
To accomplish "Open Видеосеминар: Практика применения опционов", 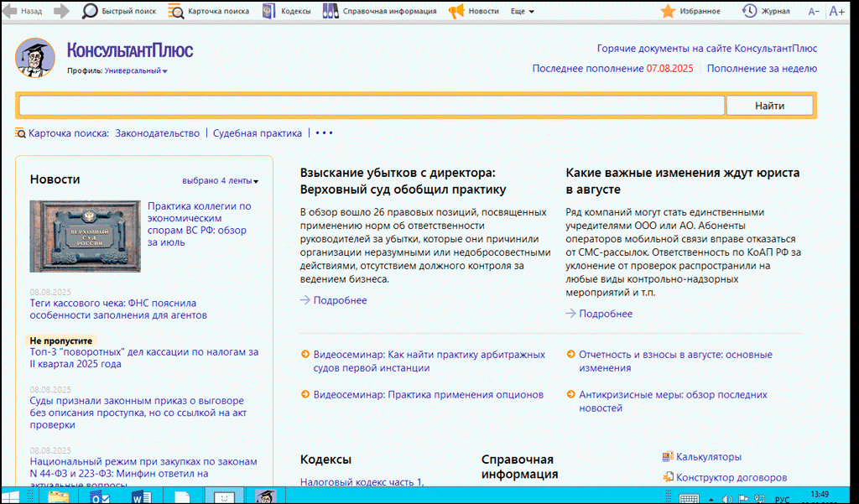I will (x=429, y=394).
